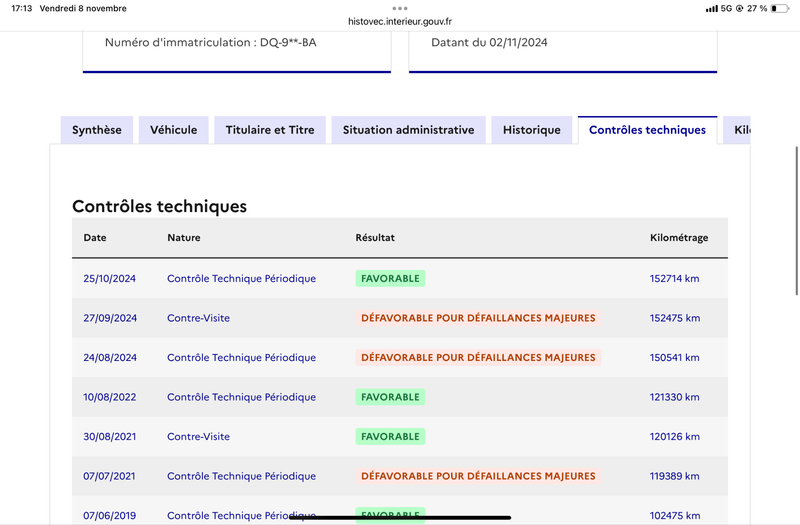
Task: Tap the three-dots multitasking icon at top
Action: click(x=399, y=8)
